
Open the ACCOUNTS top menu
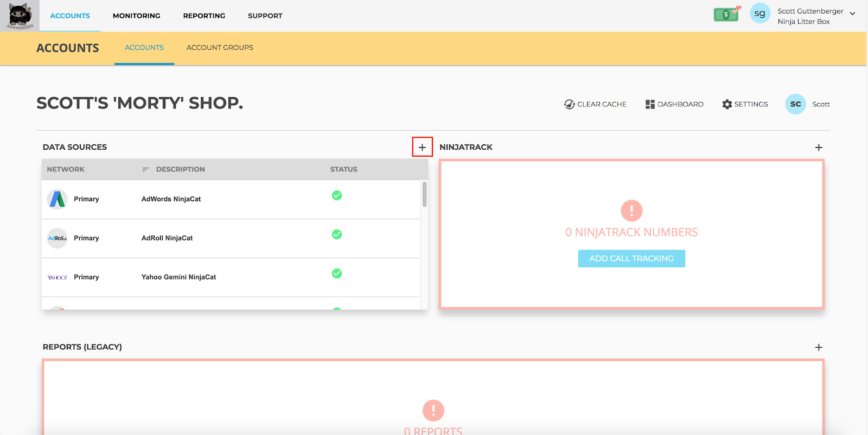(70, 16)
